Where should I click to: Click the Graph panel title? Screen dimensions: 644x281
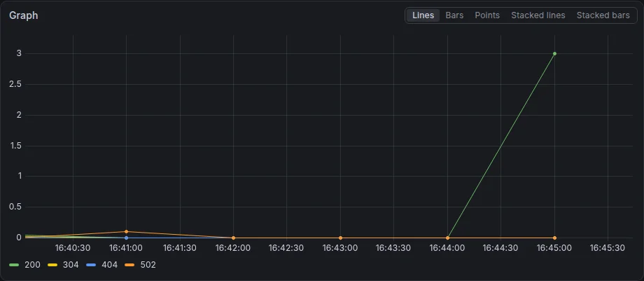pyautogui.click(x=23, y=15)
